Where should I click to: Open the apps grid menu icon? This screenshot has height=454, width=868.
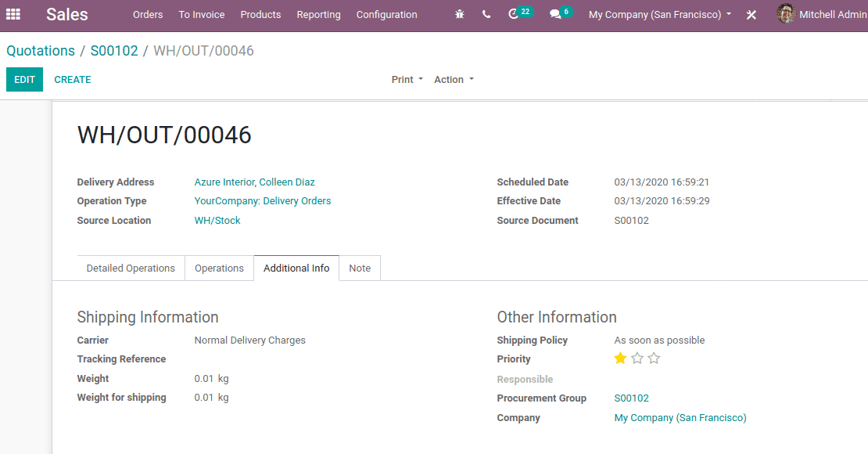(13, 14)
